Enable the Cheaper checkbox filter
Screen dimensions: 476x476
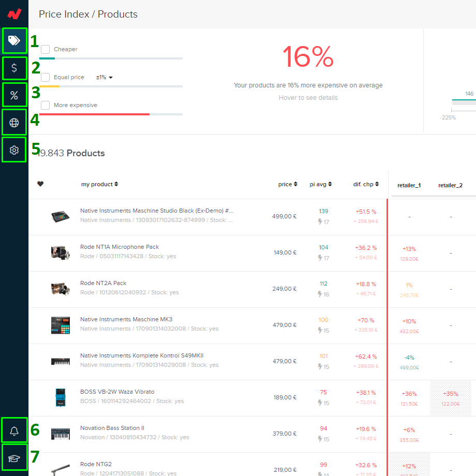click(45, 49)
